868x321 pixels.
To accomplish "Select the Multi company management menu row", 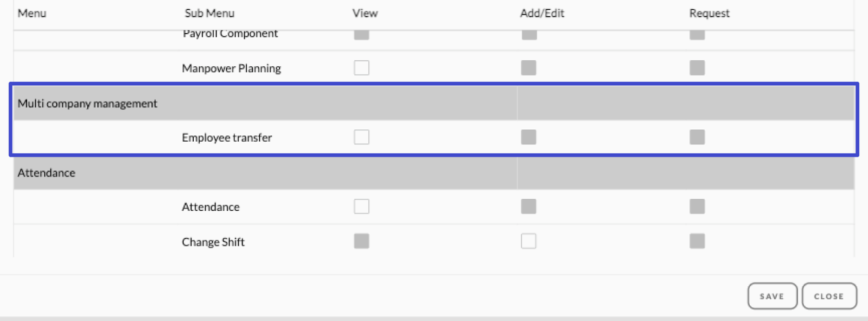I will [x=434, y=103].
